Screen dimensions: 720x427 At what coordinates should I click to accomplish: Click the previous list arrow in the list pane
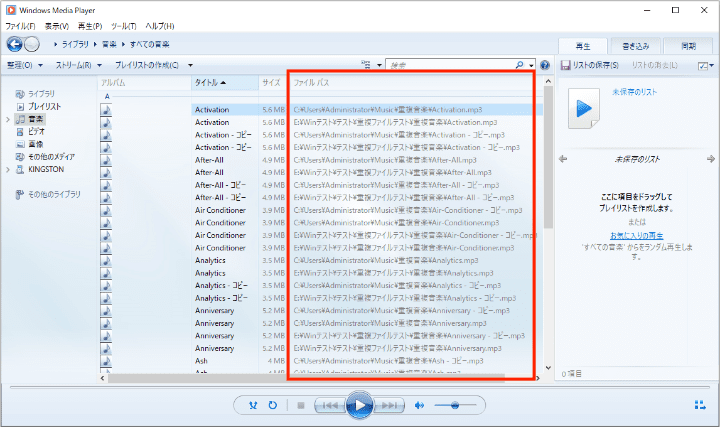tap(563, 159)
